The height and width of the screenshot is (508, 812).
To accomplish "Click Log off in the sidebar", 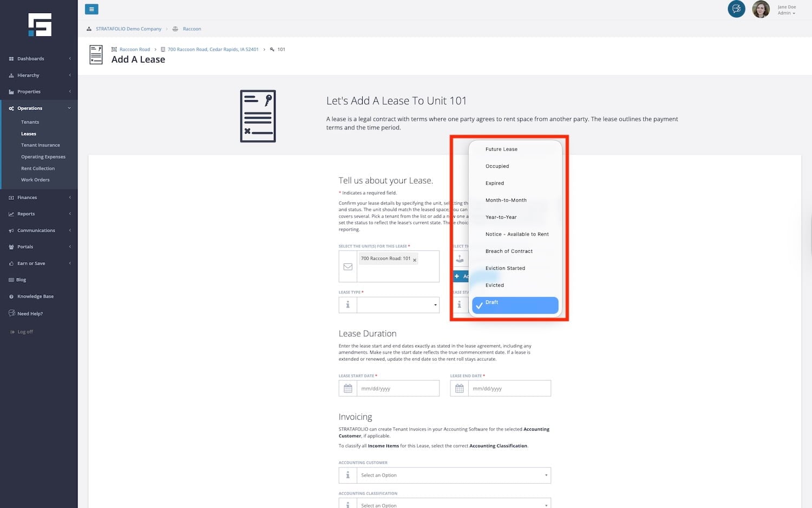I will tap(25, 332).
